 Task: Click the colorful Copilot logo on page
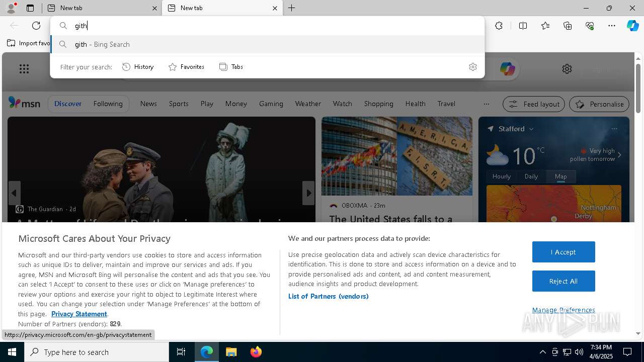507,69
